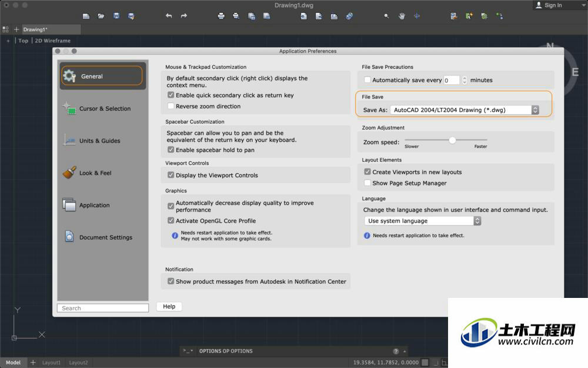Click the coordinates readout 19.3584, 11.7852, 0.0000

(x=386, y=362)
